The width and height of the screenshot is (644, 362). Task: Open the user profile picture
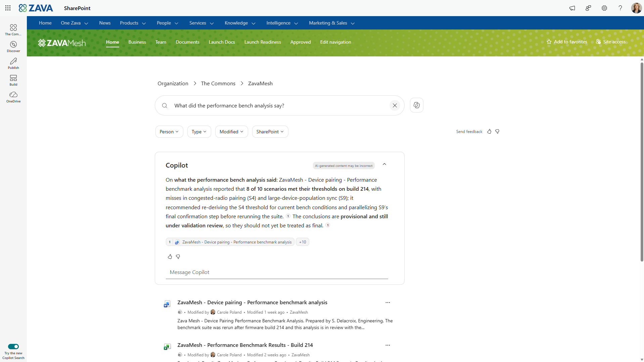636,8
